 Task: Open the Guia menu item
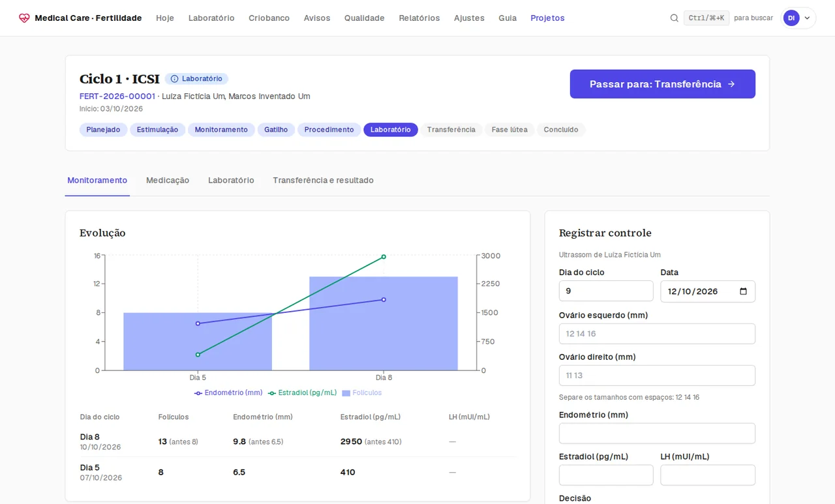508,18
